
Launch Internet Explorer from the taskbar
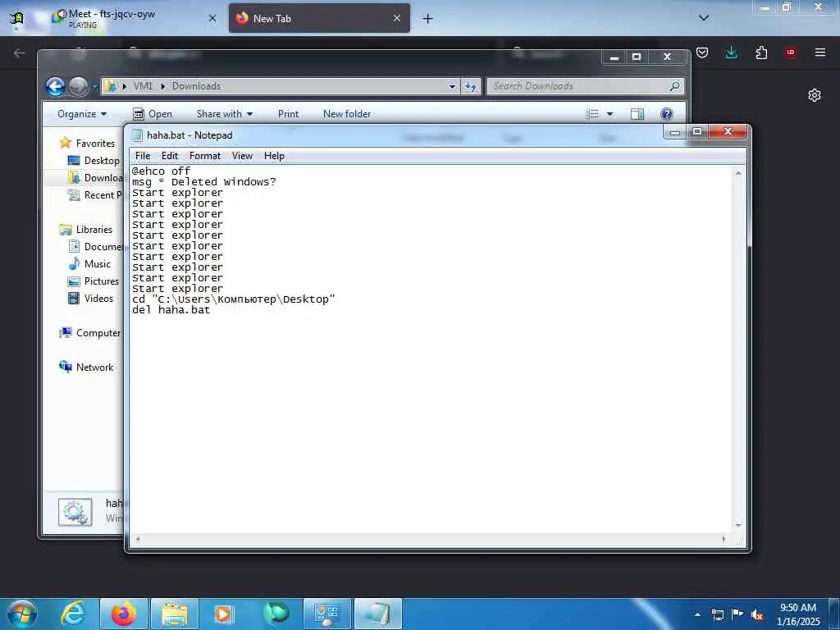(x=73, y=614)
